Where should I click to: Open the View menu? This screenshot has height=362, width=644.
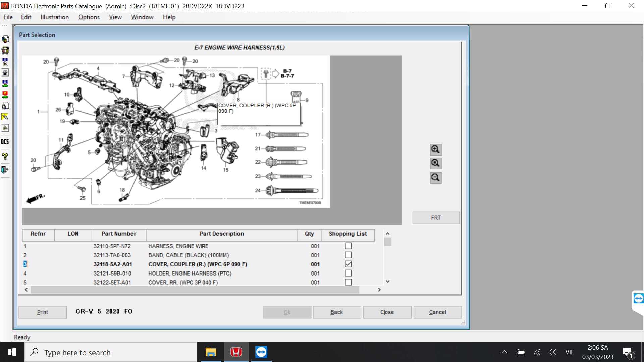115,17
